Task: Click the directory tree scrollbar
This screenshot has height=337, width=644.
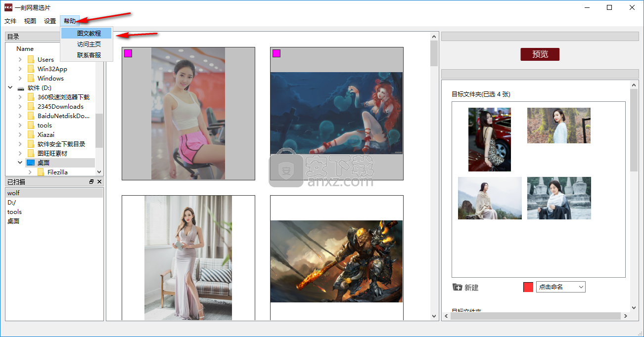Action: (99, 130)
